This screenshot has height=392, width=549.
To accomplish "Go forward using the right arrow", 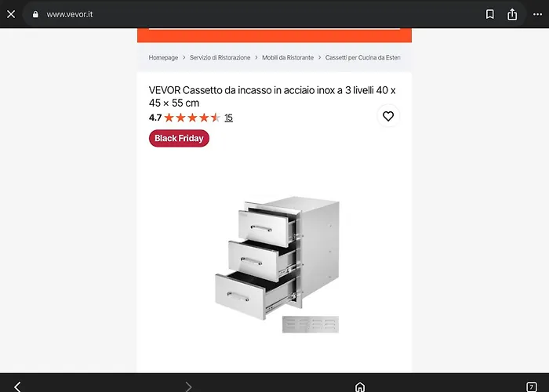I will point(188,387).
